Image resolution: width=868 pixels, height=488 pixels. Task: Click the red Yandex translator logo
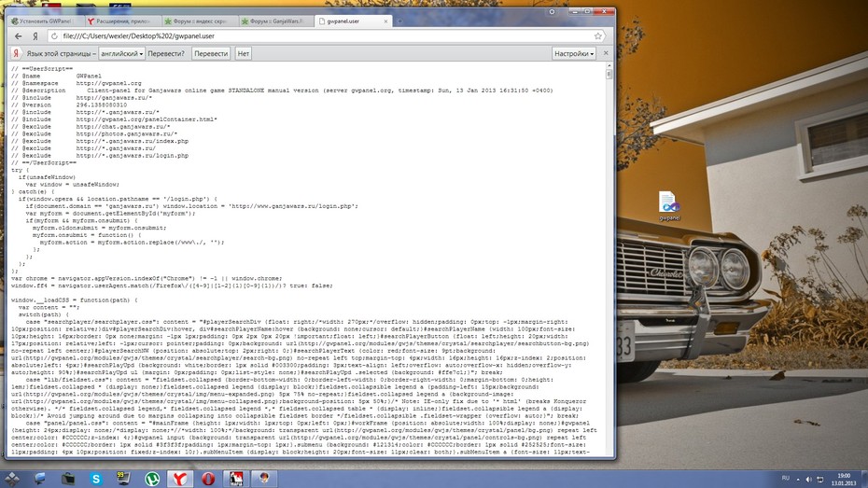tap(16, 54)
